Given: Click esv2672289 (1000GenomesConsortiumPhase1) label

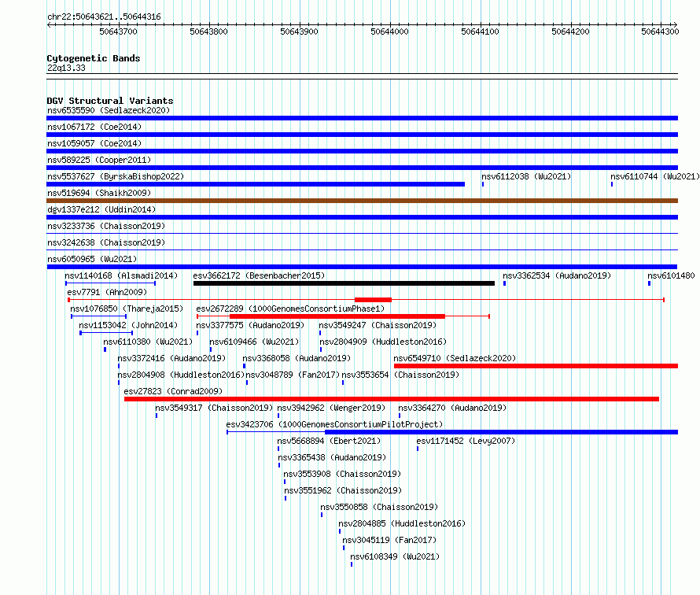Looking at the screenshot, I should [290, 309].
